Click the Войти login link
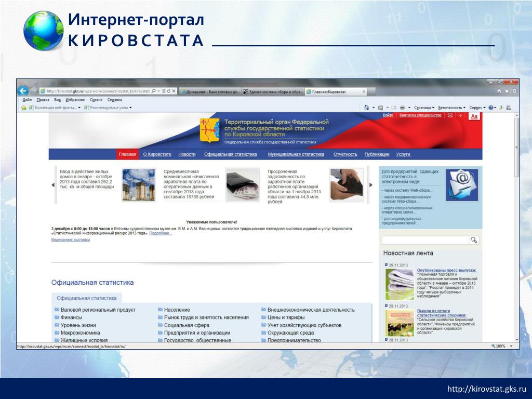The height and width of the screenshot is (399, 532). (388, 115)
